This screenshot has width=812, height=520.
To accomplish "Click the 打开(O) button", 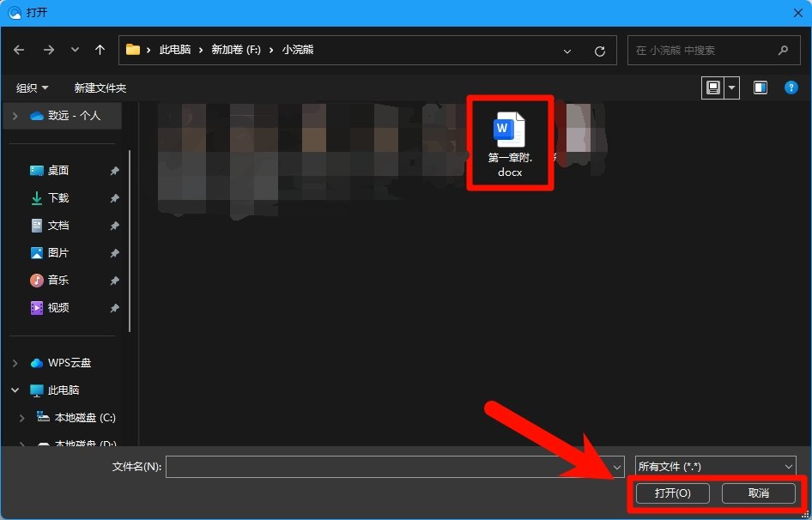I will point(672,493).
